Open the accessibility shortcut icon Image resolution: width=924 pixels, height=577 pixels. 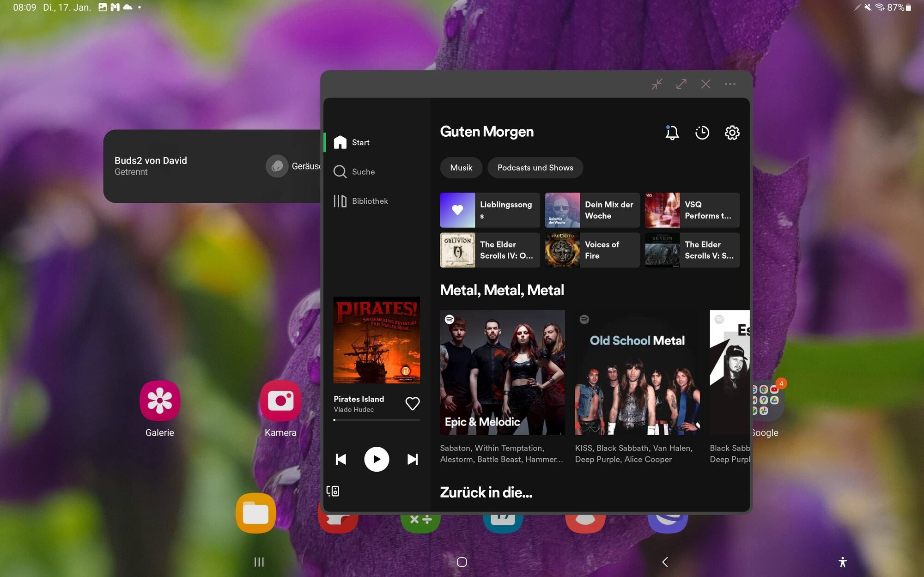point(843,562)
